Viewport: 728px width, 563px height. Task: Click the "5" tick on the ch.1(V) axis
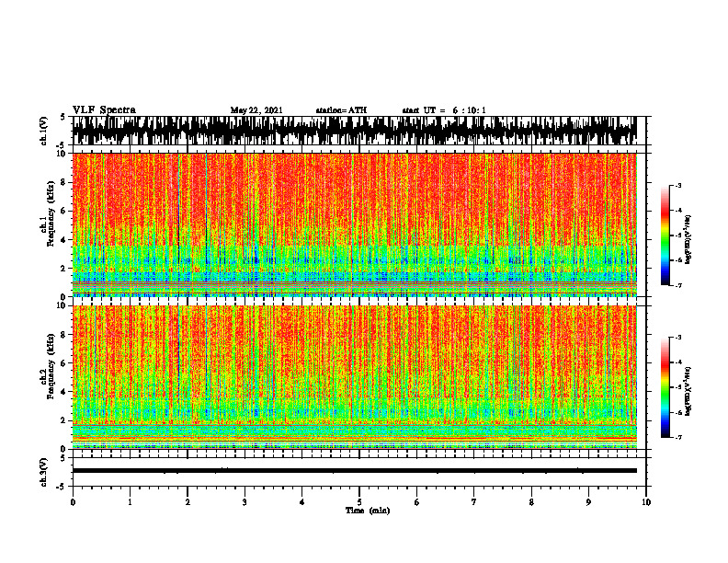click(63, 117)
